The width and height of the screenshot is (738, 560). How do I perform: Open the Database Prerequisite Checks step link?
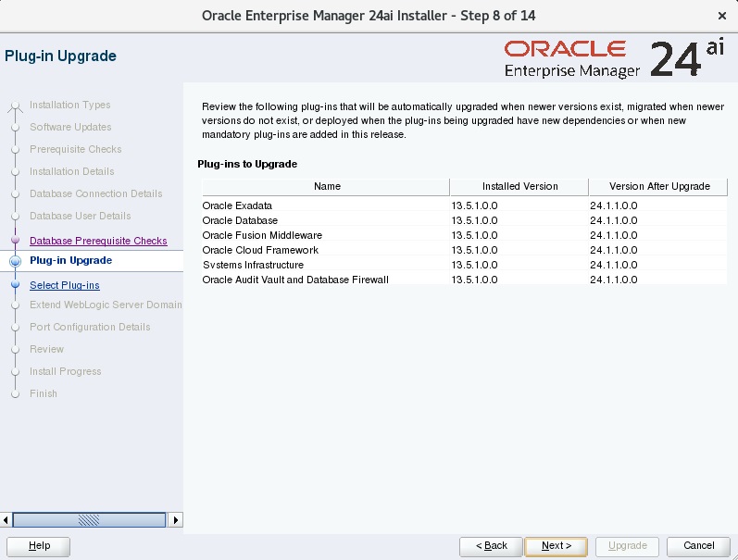pyautogui.click(x=98, y=241)
